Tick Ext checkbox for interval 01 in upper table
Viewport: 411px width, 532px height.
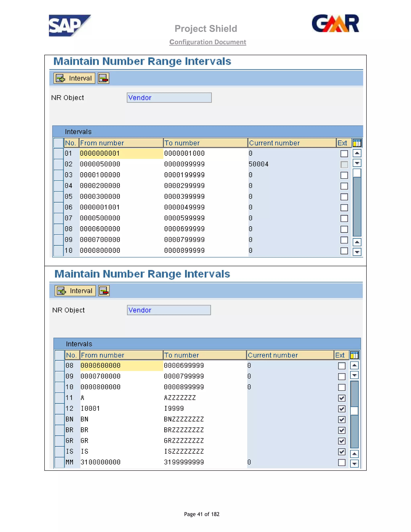coord(344,154)
